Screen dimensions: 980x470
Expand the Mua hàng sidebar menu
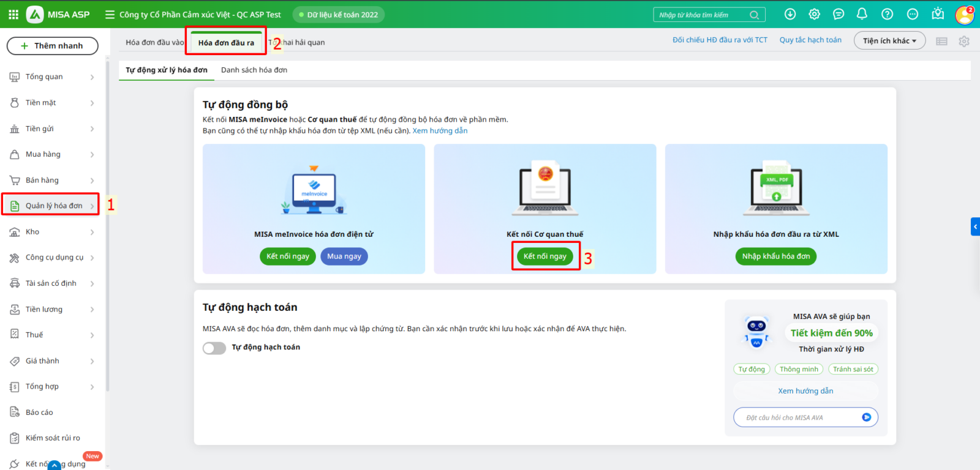52,155
